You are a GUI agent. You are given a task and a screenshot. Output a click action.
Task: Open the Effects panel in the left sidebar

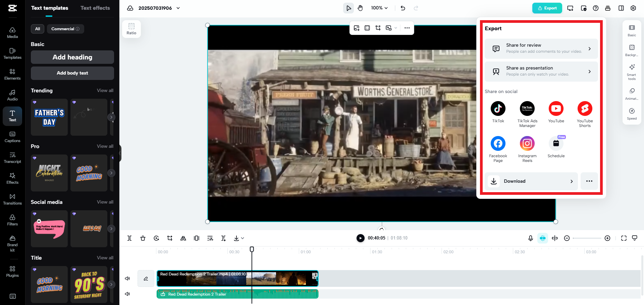(12, 178)
